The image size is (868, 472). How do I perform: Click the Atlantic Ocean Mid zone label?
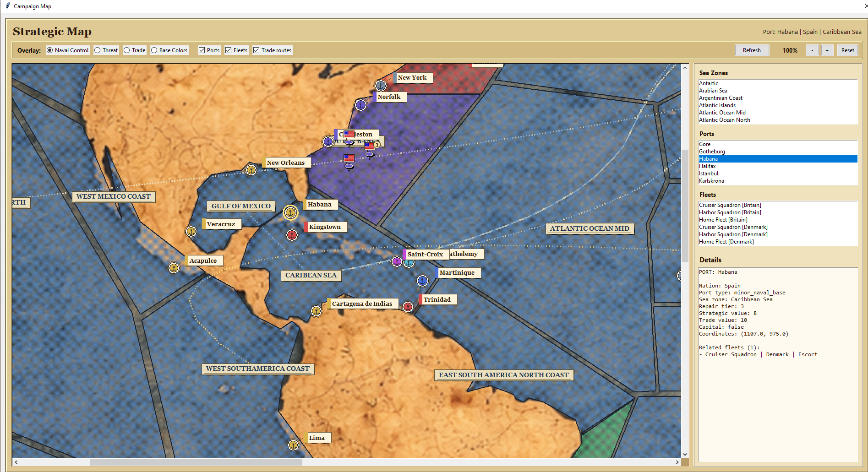click(590, 228)
